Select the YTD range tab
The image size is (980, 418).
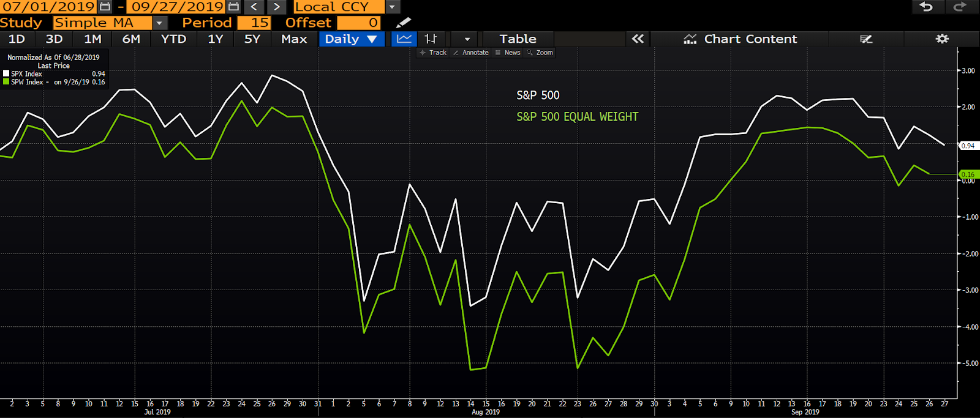(173, 39)
